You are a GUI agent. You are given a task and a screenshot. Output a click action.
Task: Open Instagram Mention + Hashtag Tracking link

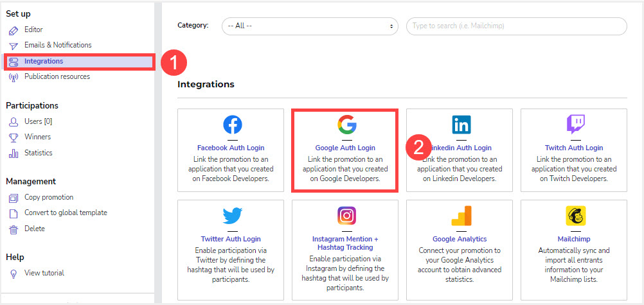pyautogui.click(x=345, y=243)
